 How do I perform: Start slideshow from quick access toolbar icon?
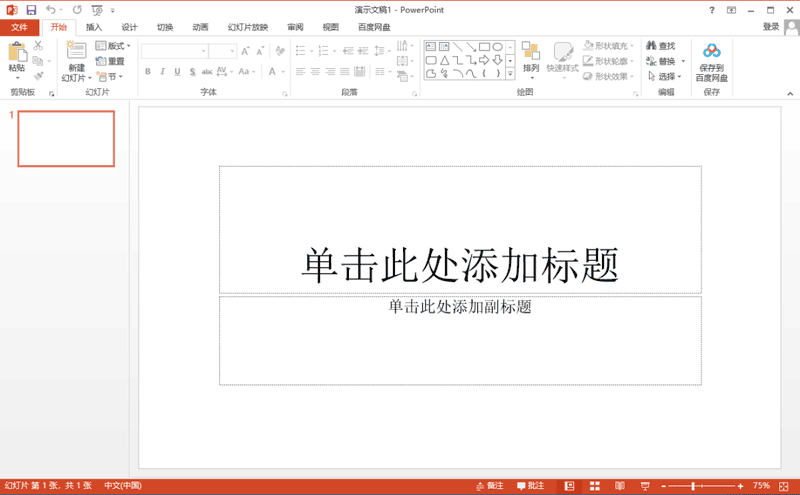[97, 10]
